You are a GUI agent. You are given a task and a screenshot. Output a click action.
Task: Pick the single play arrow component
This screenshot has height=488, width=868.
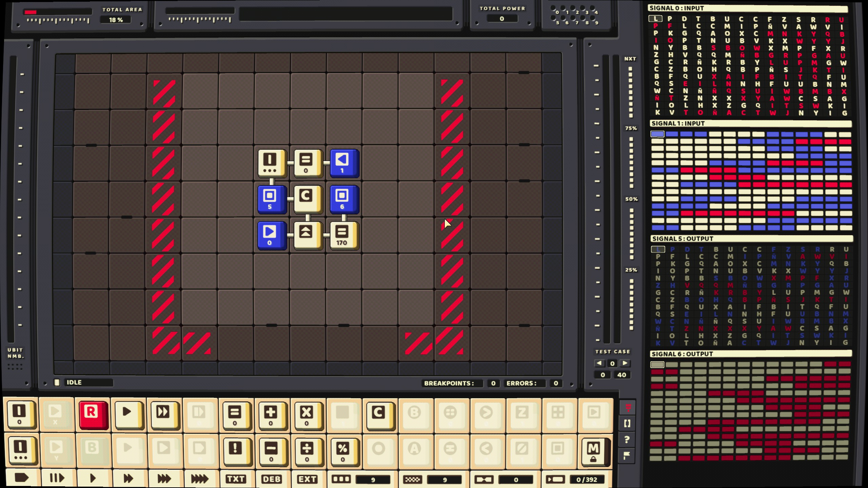[130, 415]
